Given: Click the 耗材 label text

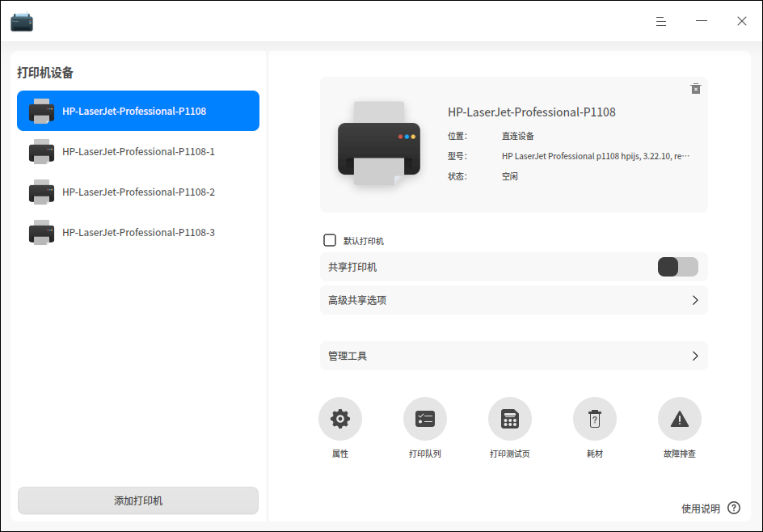Looking at the screenshot, I should tap(595, 454).
